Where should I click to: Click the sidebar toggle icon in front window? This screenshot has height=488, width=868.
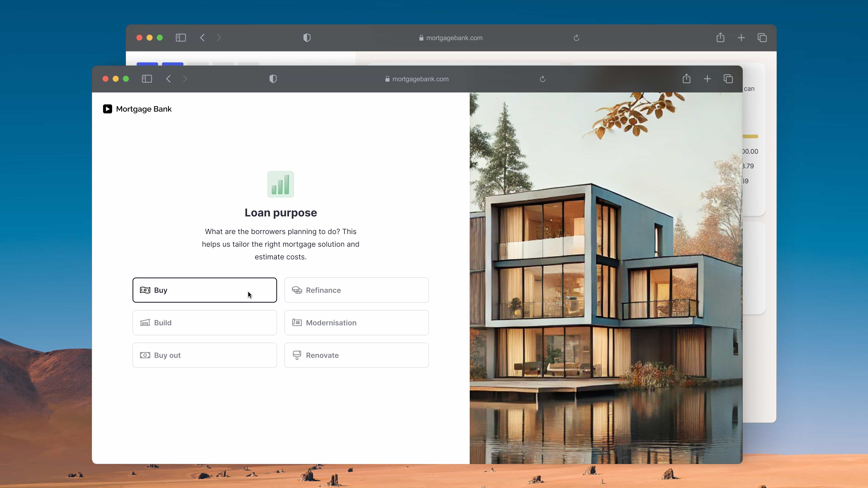click(147, 79)
